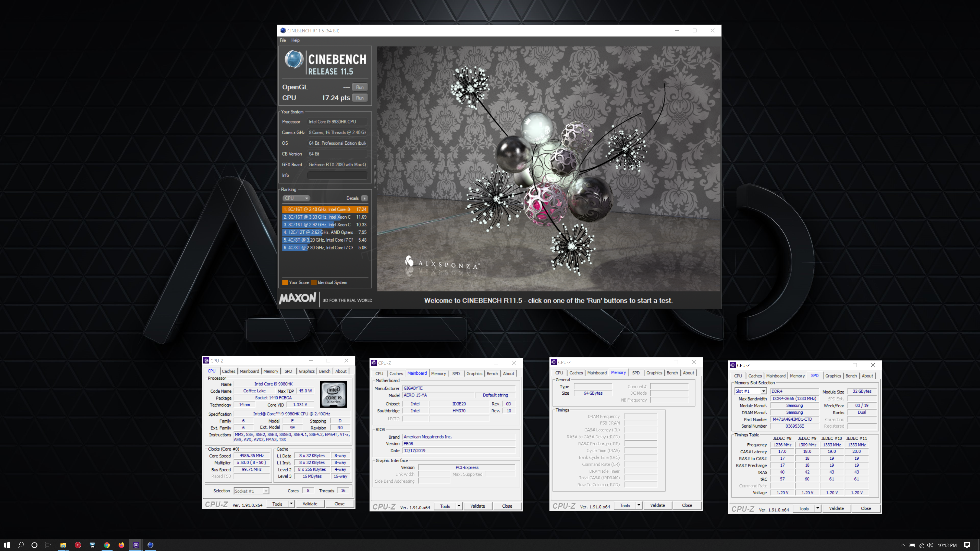Select the AMD Opteron ranking entry
This screenshot has width=980, height=551.
[x=325, y=232]
